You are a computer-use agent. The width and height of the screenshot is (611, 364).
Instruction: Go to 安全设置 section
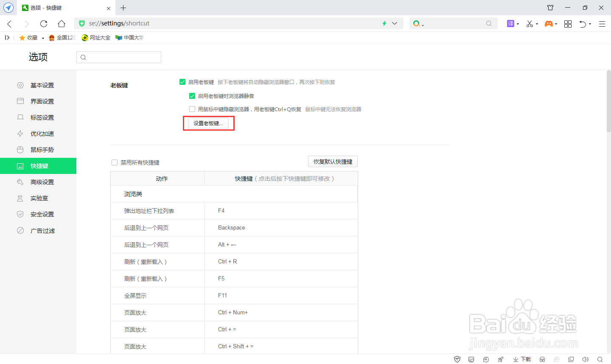coord(38,214)
